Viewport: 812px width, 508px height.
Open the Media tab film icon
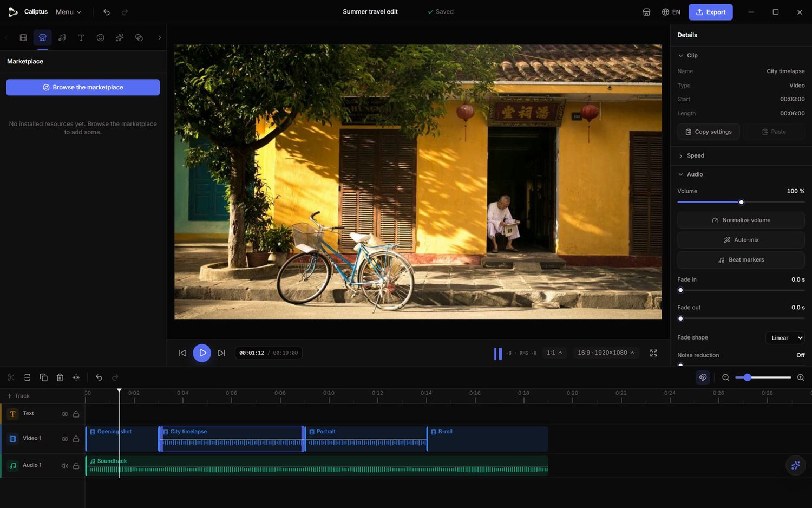[23, 37]
